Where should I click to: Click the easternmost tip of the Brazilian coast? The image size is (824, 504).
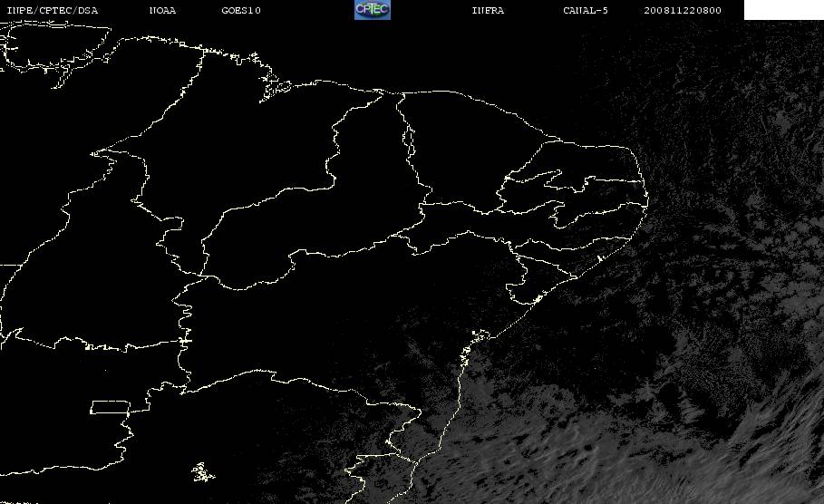coord(647,199)
